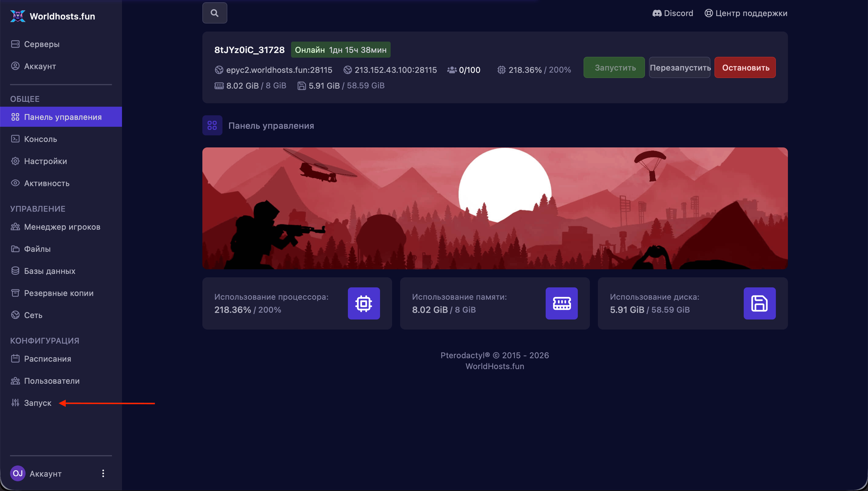The height and width of the screenshot is (491, 868).
Task: Click the Файлы folder icon
Action: point(15,249)
